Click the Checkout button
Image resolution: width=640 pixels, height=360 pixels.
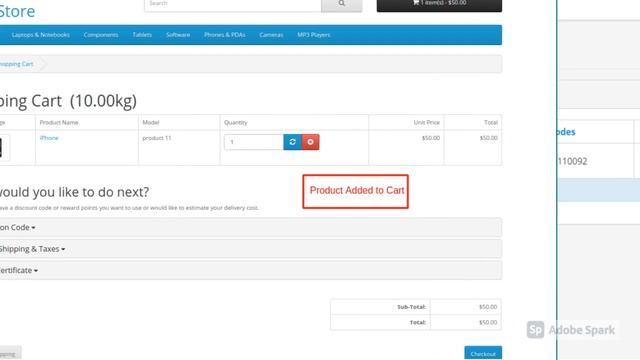[483, 353]
